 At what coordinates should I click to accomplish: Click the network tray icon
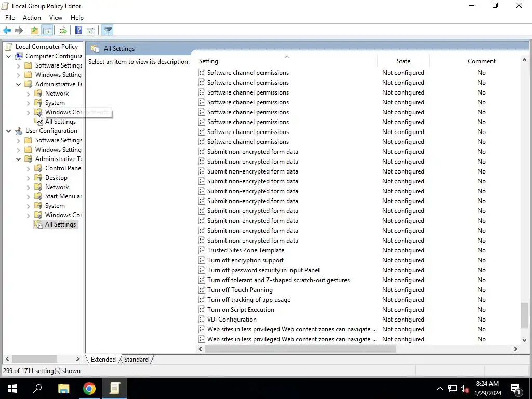[453, 389]
